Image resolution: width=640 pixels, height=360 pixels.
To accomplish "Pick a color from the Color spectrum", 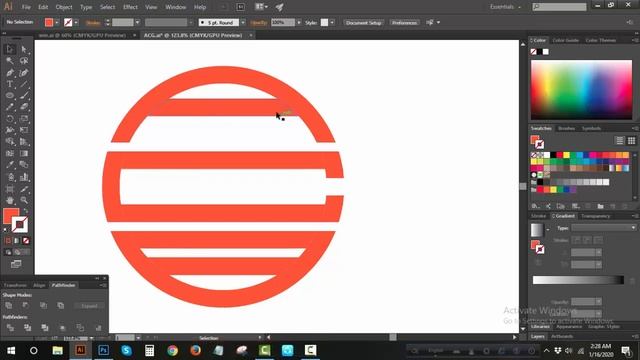I will click(x=581, y=89).
